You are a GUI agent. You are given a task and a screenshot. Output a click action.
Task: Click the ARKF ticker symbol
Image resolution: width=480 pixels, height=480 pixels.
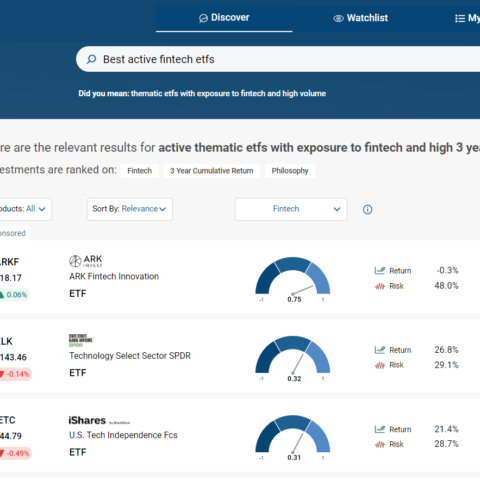pyautogui.click(x=9, y=262)
